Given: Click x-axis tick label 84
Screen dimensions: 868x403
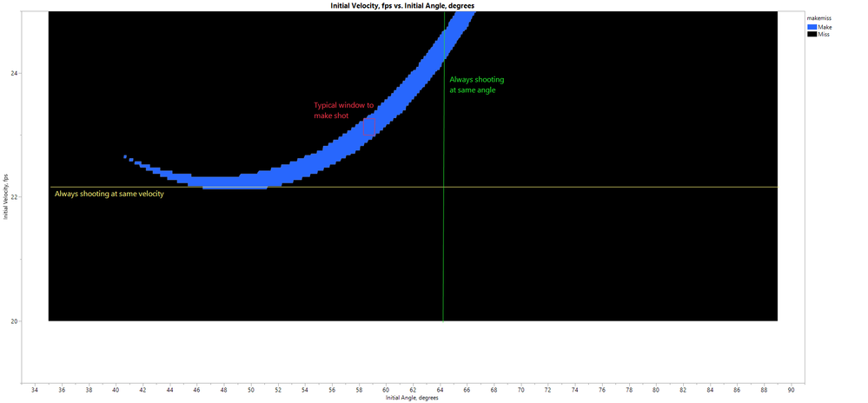Looking at the screenshot, I should 710,389.
